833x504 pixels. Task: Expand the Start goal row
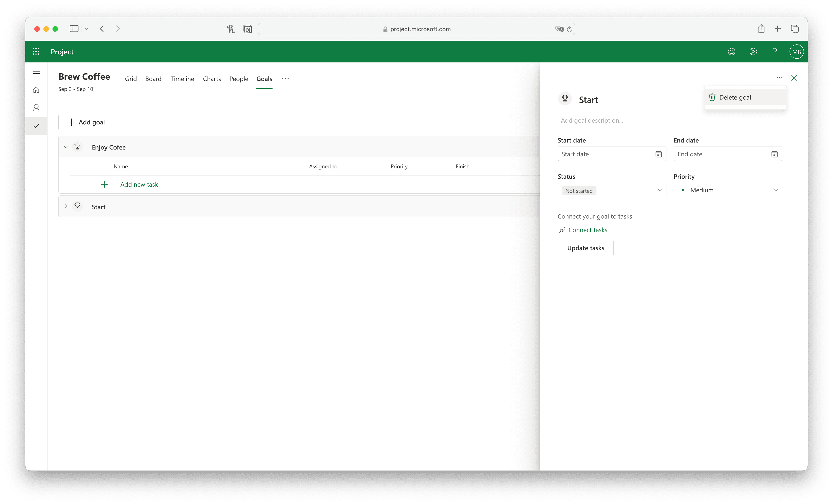(x=66, y=206)
